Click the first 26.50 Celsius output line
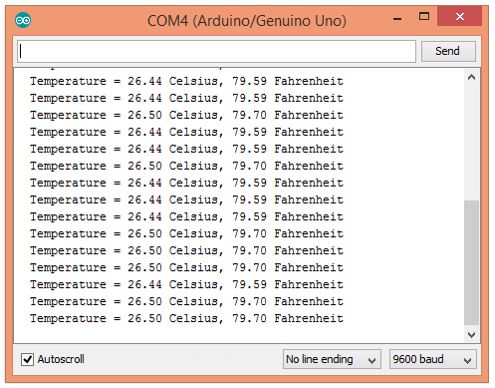495x388 pixels. [187, 115]
